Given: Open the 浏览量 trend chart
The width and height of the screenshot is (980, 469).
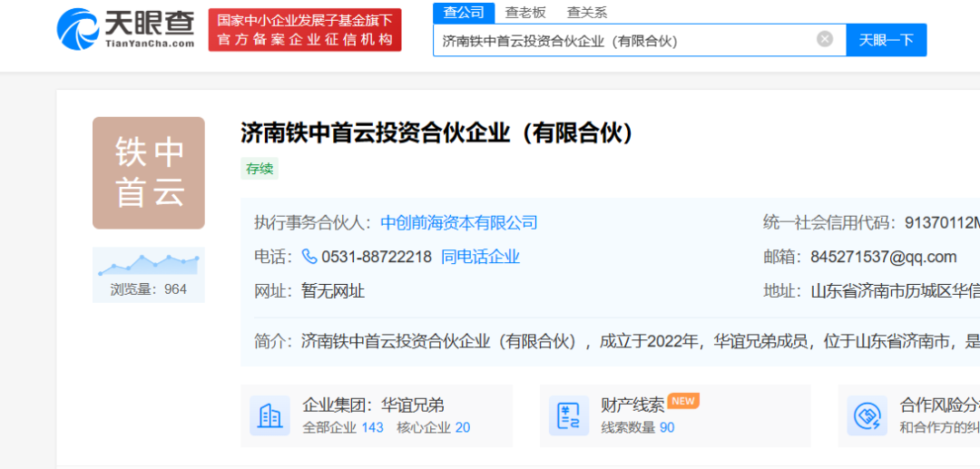Looking at the screenshot, I should [149, 264].
